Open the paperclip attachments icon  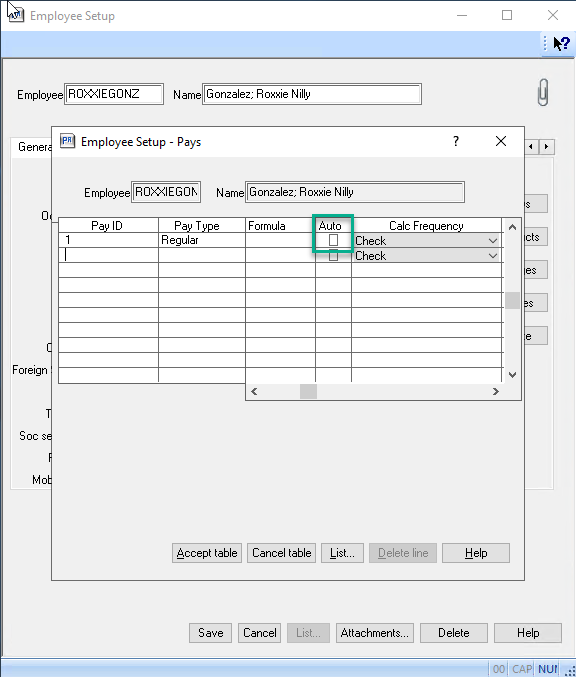[543, 92]
